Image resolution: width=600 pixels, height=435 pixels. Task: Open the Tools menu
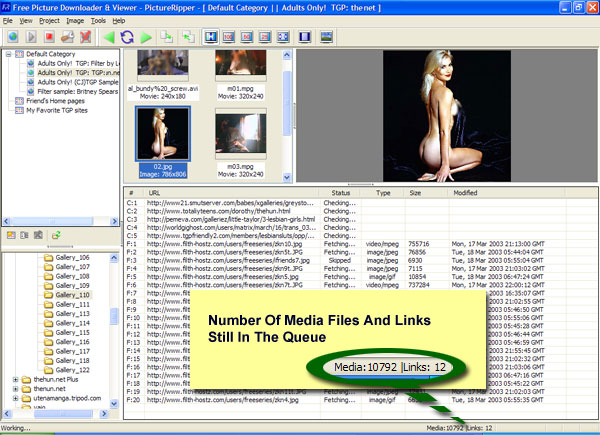(98, 21)
